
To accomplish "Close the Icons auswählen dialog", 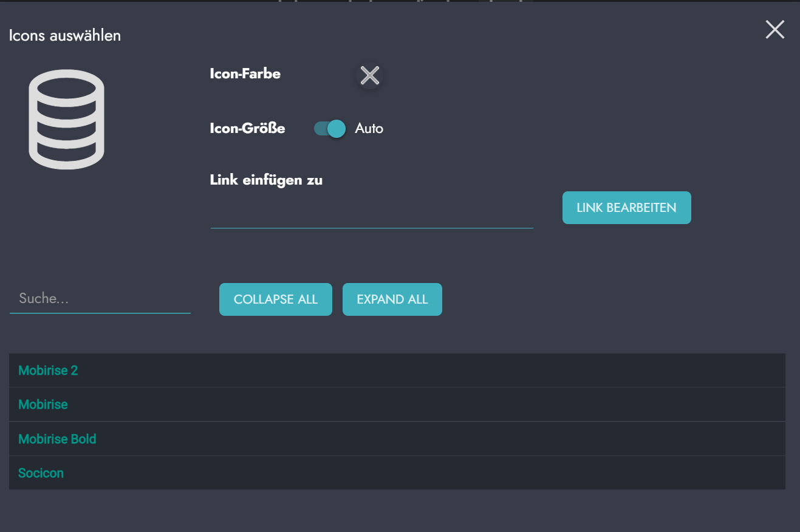I will (x=774, y=30).
